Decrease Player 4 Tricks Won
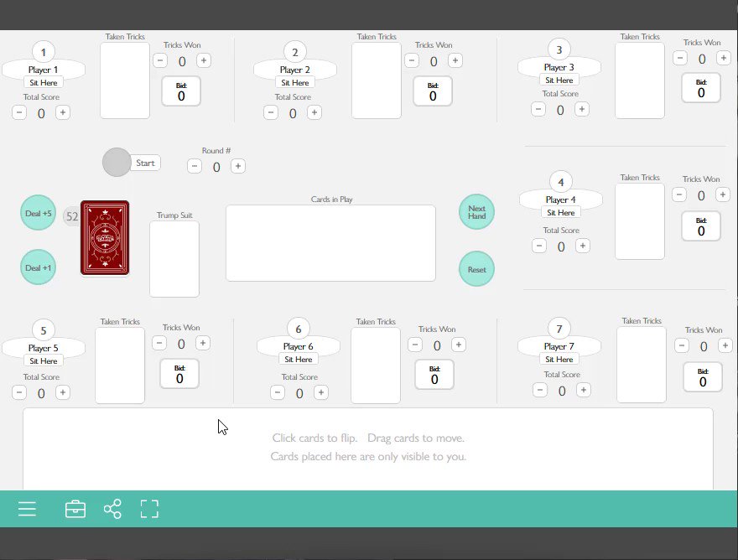 pos(679,194)
